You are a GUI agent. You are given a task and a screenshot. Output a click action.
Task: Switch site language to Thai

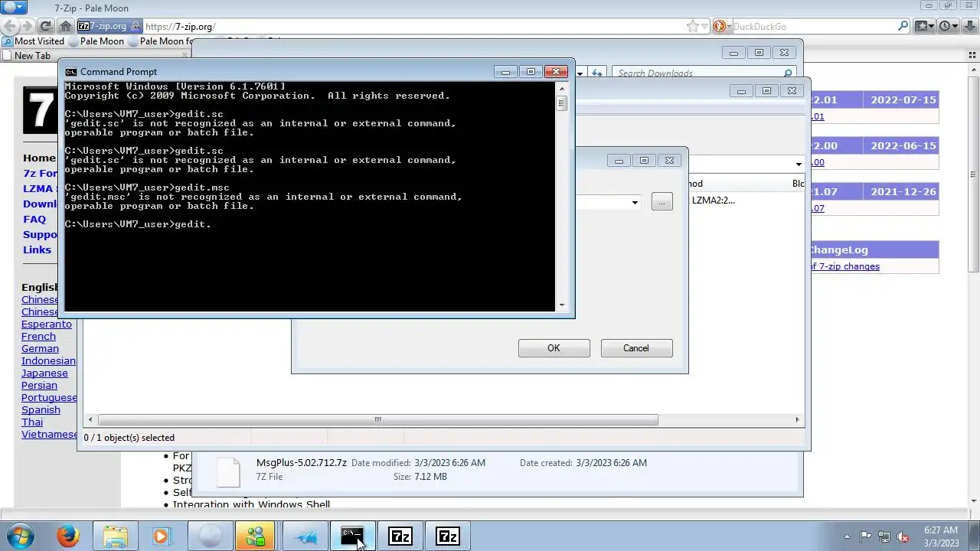point(32,422)
